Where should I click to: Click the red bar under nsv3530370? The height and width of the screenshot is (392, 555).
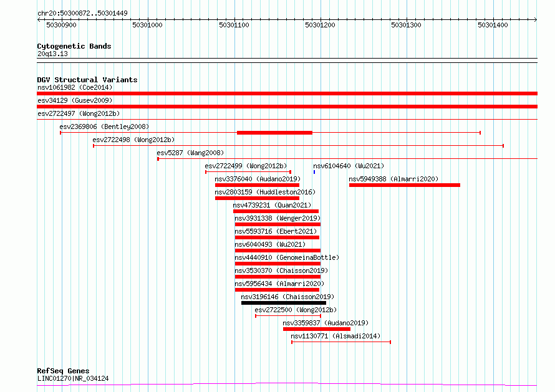click(x=278, y=277)
